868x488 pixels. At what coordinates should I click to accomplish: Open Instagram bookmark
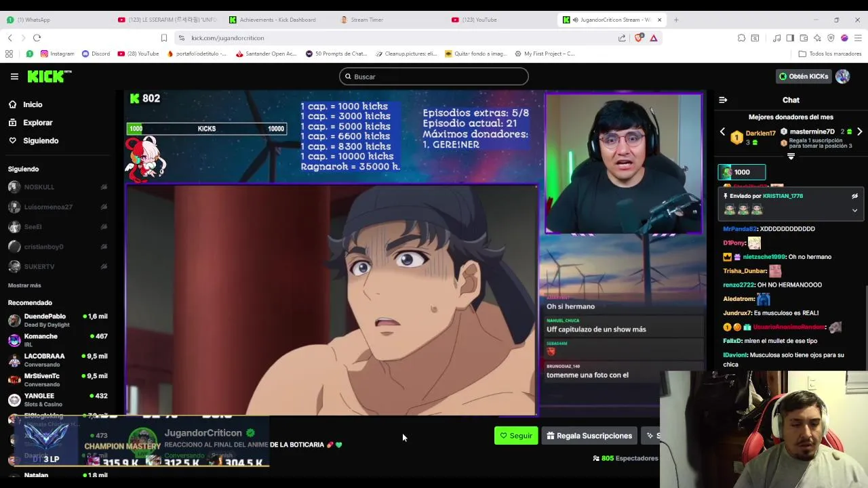(57, 54)
